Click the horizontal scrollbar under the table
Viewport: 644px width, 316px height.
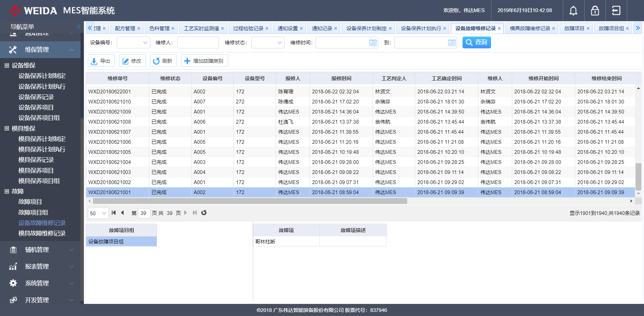(x=250, y=201)
